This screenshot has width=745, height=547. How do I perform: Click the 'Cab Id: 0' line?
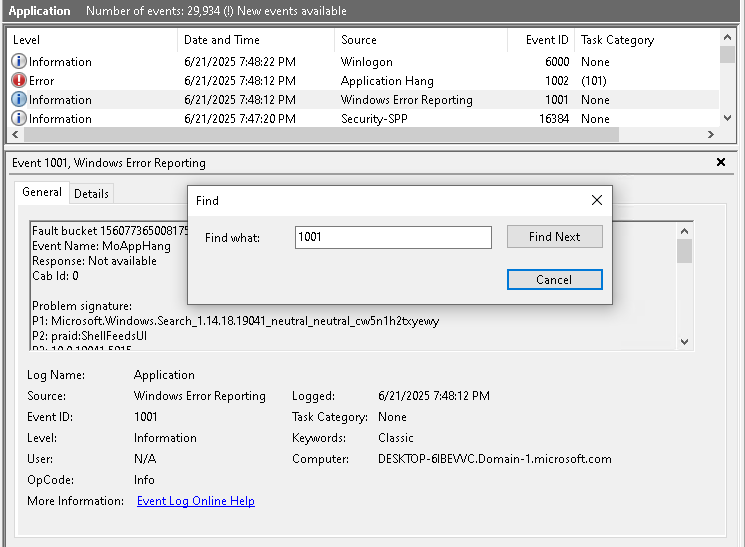tap(55, 276)
